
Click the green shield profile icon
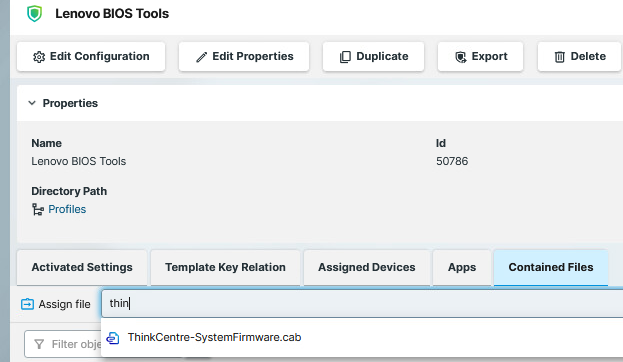[x=35, y=14]
